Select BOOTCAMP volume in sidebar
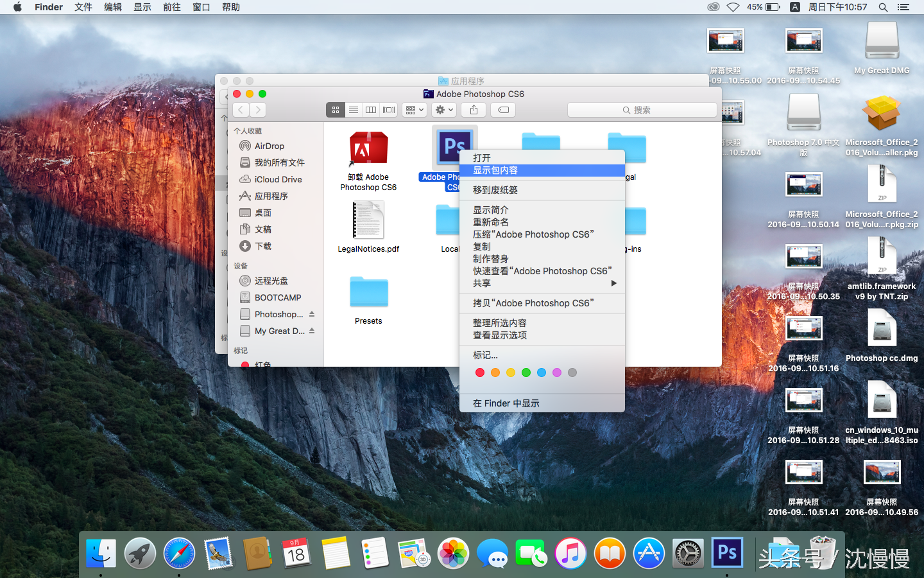924x578 pixels. [278, 297]
